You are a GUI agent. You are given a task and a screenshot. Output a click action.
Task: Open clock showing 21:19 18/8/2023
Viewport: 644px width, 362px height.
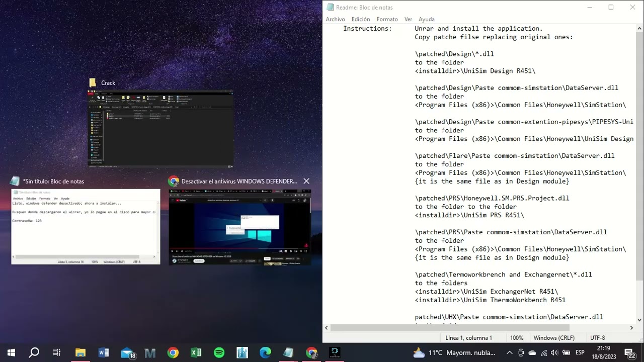click(603, 352)
